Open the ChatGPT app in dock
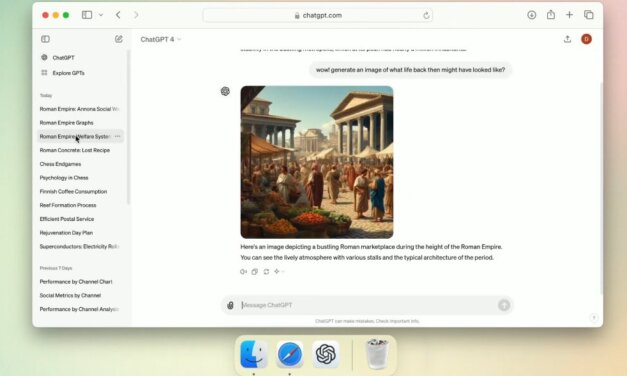The image size is (627, 376). (325, 354)
